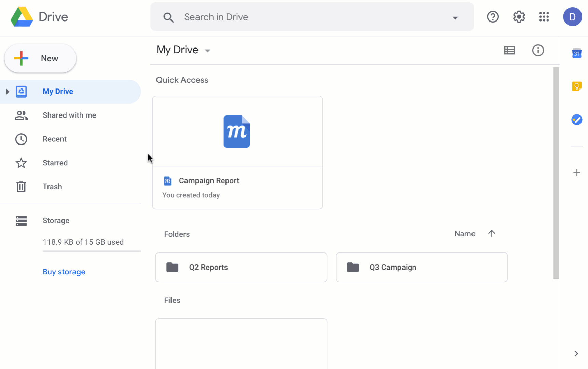Open Google Tasks in the side panel
Screen dimensions: 588x369
point(577,120)
